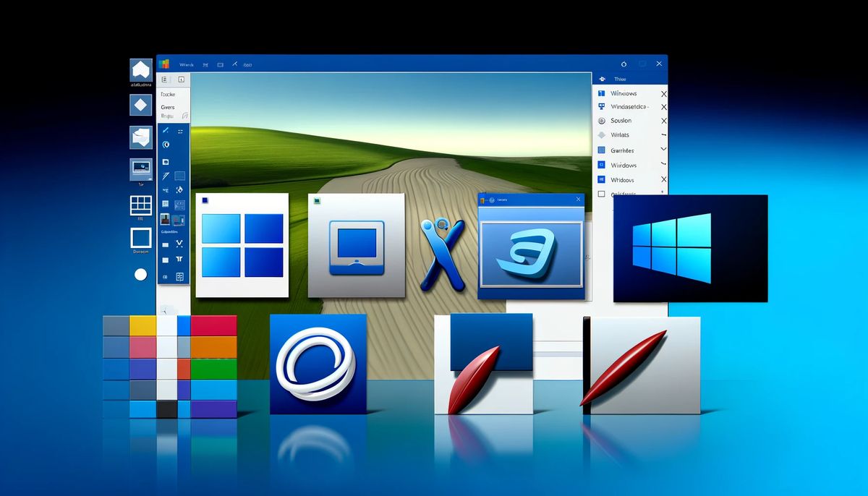Expand the chevron next to Garrhites

pyautogui.click(x=663, y=150)
